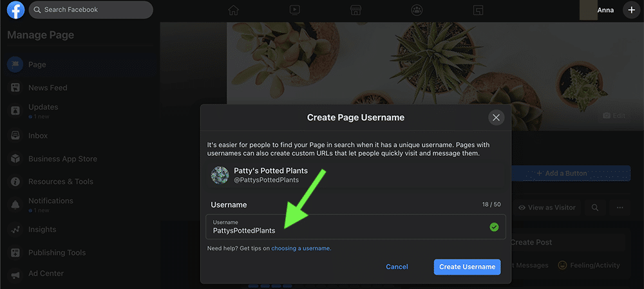Close the Create Page Username dialog
This screenshot has width=644, height=289.
pos(495,117)
